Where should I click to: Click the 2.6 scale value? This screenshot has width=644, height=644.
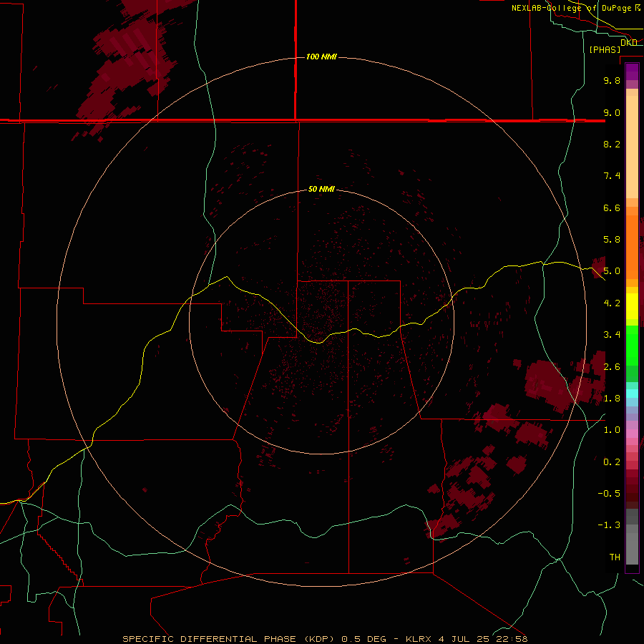[x=612, y=367]
